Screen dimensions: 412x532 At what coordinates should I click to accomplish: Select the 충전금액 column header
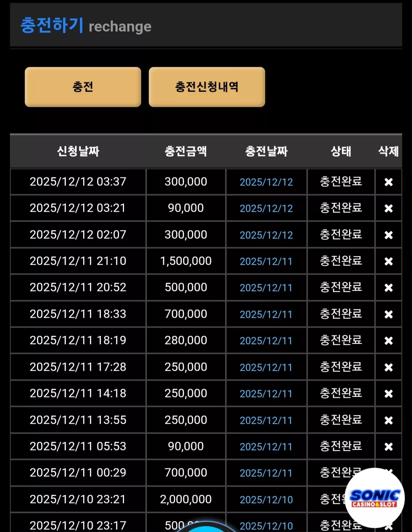(186, 151)
